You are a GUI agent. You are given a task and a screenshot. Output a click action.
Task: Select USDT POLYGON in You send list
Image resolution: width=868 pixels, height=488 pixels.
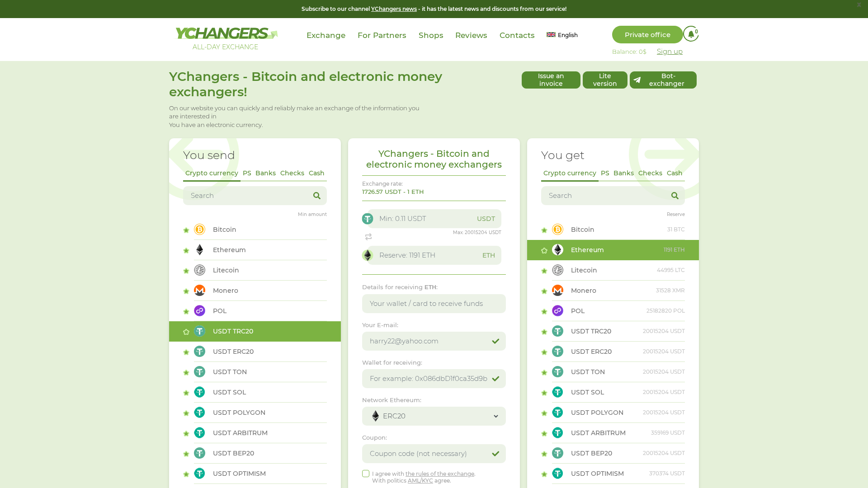(x=255, y=413)
